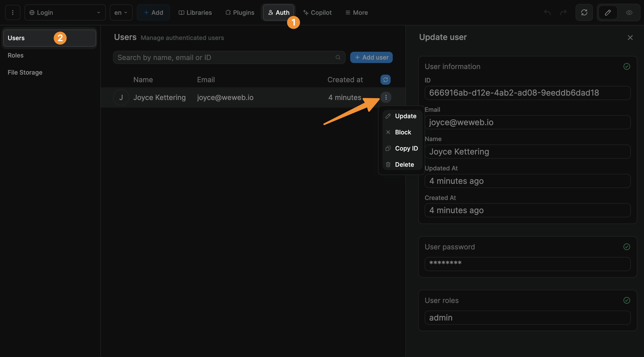Open the en language dropdown

point(121,12)
